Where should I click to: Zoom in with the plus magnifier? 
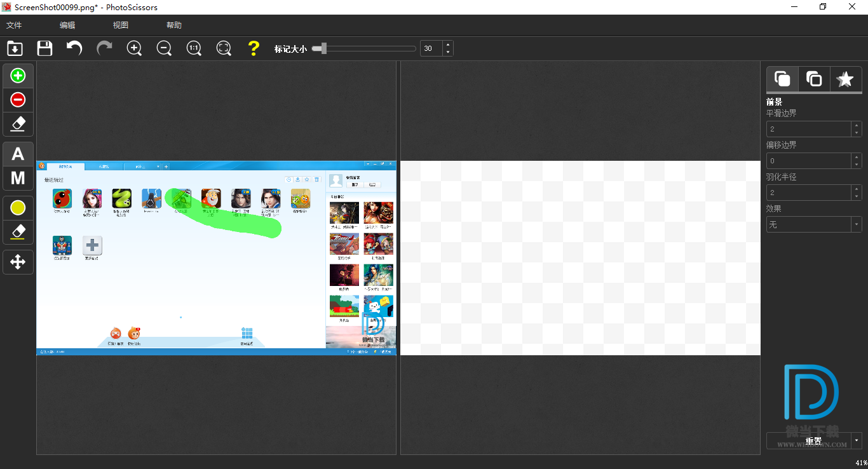coord(134,48)
